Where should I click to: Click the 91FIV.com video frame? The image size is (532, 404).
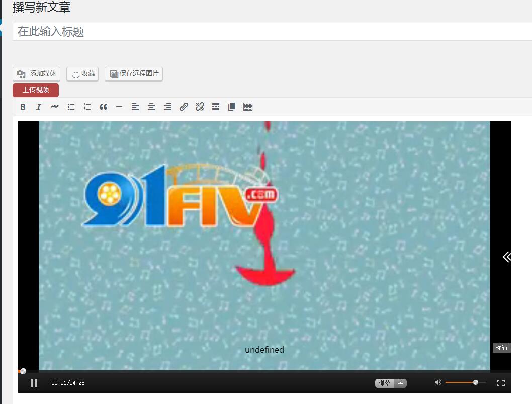tap(264, 246)
